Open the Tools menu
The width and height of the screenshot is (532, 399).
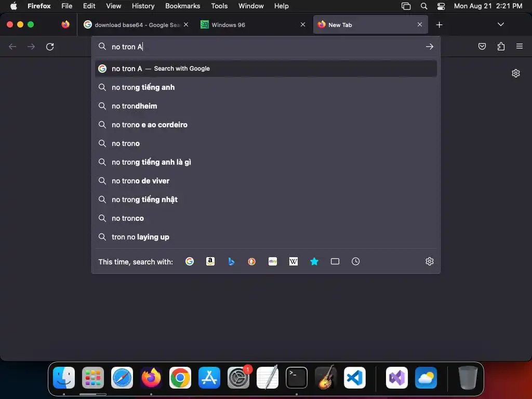click(219, 6)
